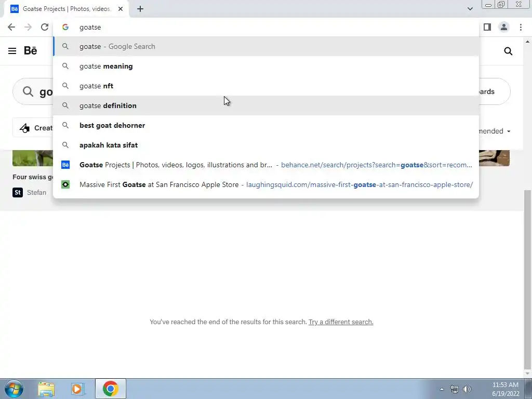
Task: Click Behance search magnifier at top right
Action: tap(508, 51)
